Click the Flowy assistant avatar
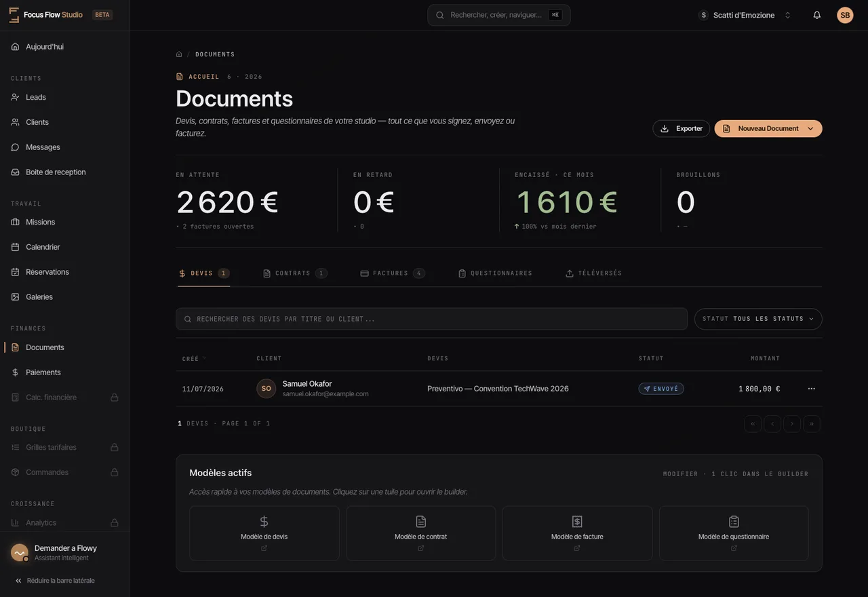Screen dimensions: 868x597 click(19, 553)
